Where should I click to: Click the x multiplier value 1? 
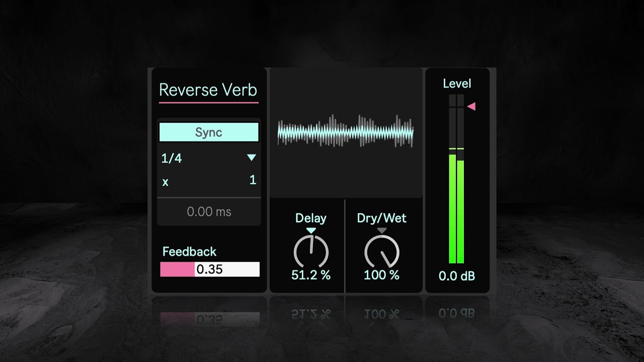coord(253,180)
